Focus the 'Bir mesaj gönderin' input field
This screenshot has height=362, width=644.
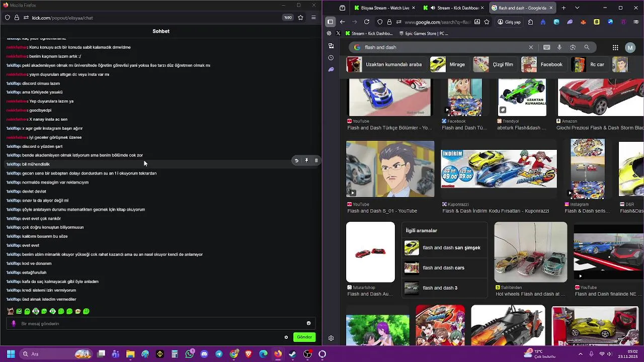pyautogui.click(x=161, y=323)
